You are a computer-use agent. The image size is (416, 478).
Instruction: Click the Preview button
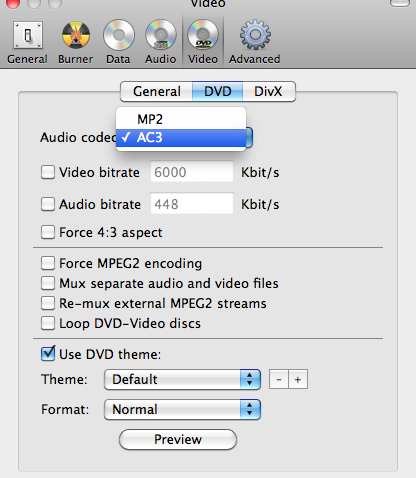[178, 439]
